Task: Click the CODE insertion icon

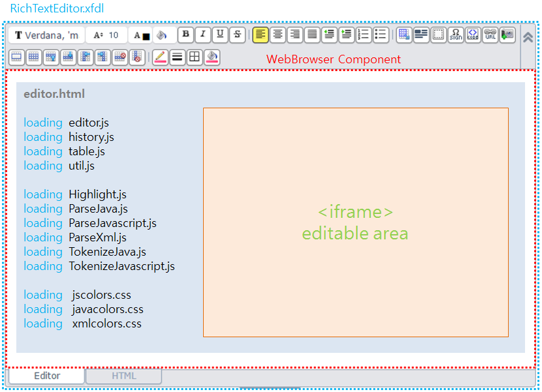Action: (x=472, y=36)
